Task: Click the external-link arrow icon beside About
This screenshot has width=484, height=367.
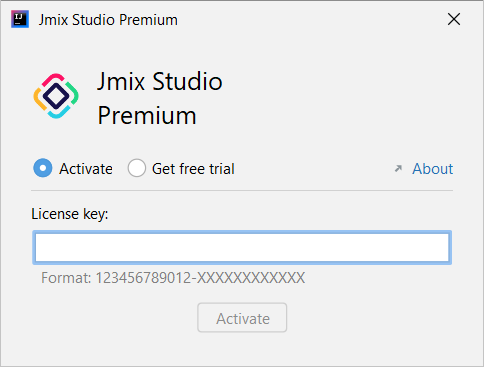Action: (x=398, y=169)
